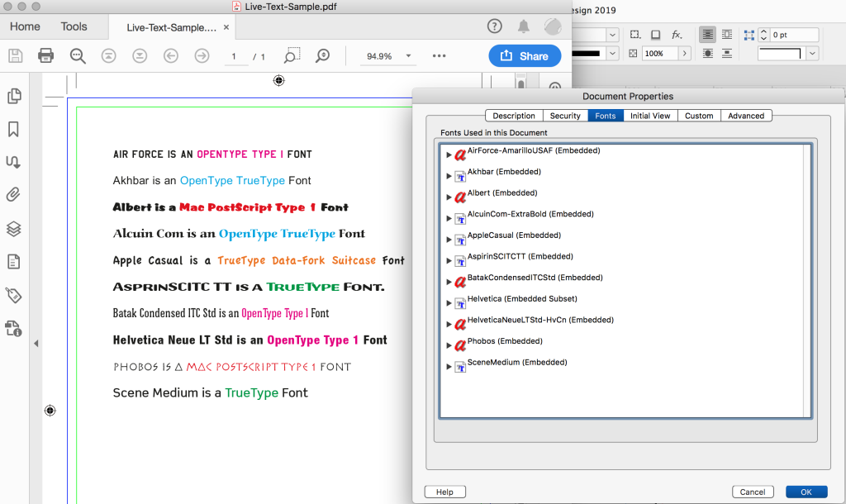Expand the Albert font entry
This screenshot has height=504, width=846.
pos(449,197)
